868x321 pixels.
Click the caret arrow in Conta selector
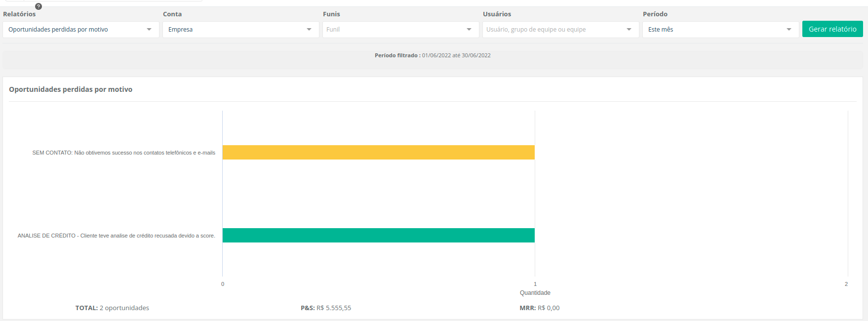309,30
